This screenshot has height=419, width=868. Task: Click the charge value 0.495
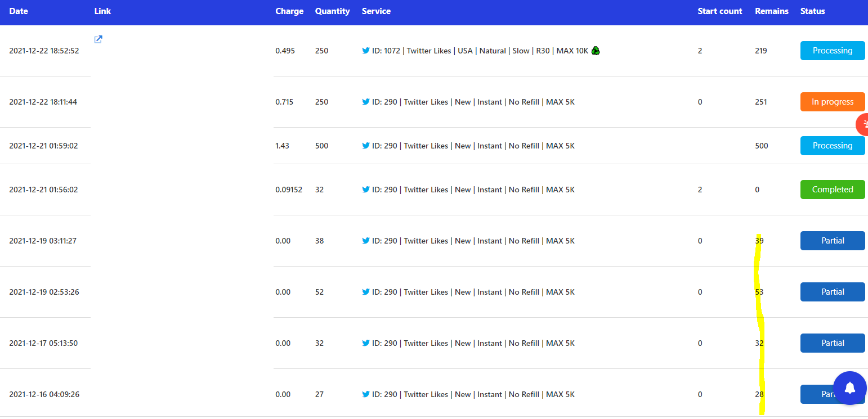(284, 51)
